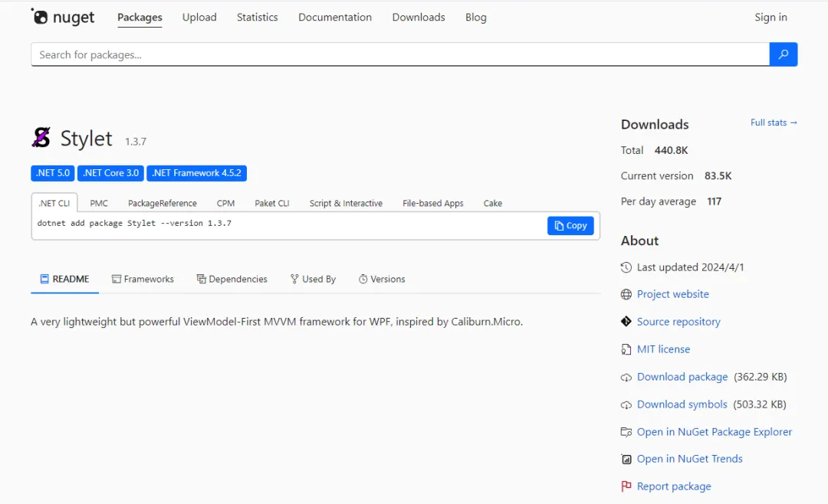Switch to the Cake tab
The width and height of the screenshot is (828, 504).
pyautogui.click(x=493, y=203)
